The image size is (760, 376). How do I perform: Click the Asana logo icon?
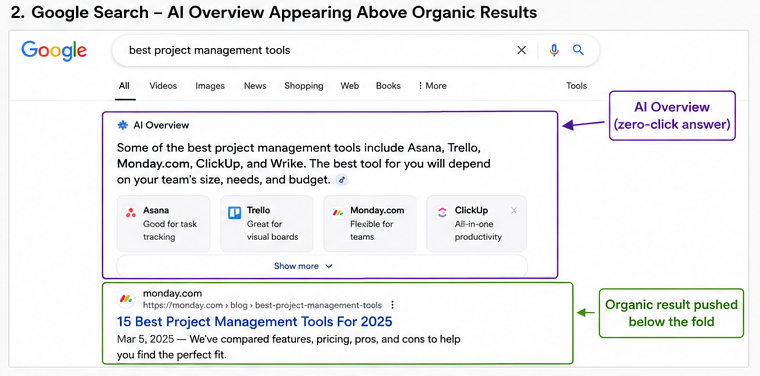point(130,212)
